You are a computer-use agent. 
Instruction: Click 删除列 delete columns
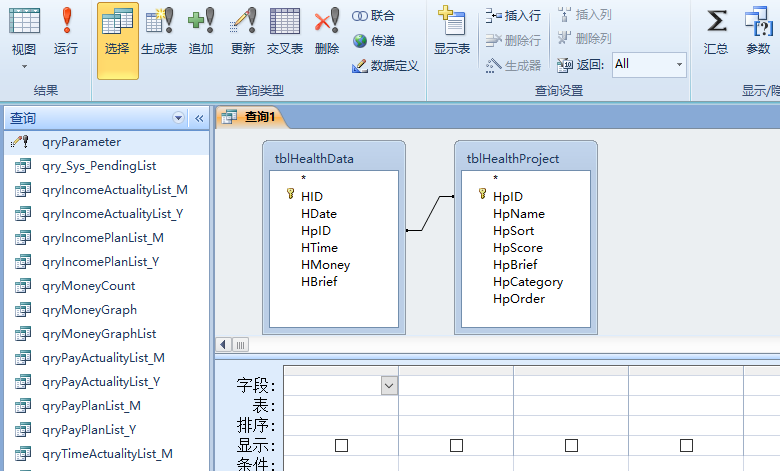pos(585,38)
